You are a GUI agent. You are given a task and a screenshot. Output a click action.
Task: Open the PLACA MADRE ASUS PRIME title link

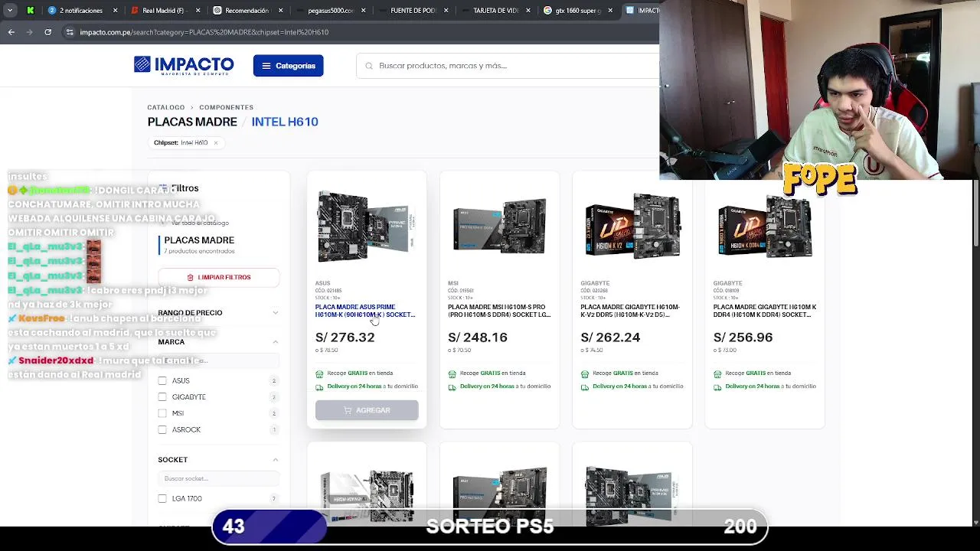click(x=365, y=311)
